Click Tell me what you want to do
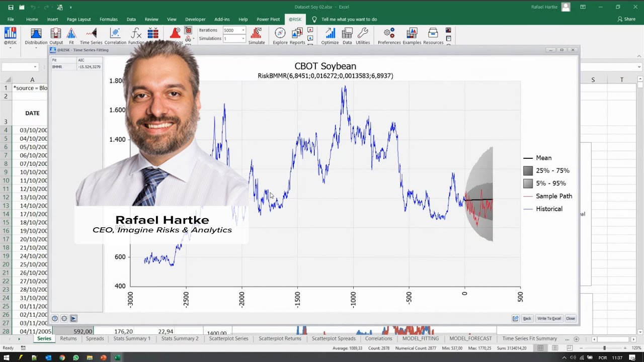The height and width of the screenshot is (362, 644). [x=349, y=19]
